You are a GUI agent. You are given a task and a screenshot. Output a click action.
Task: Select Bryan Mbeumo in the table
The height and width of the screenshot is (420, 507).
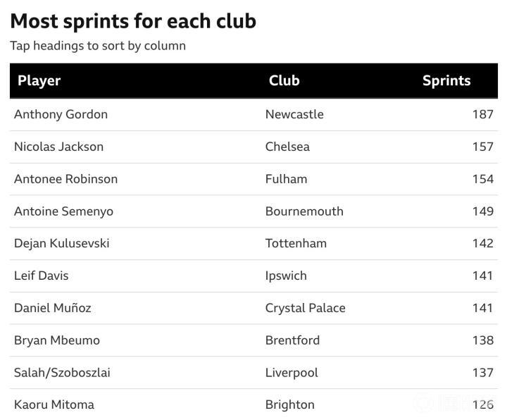pos(56,340)
